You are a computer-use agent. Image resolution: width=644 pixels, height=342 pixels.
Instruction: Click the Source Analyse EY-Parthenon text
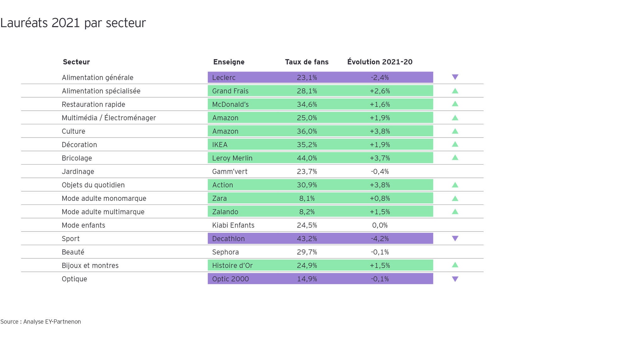[x=41, y=322]
